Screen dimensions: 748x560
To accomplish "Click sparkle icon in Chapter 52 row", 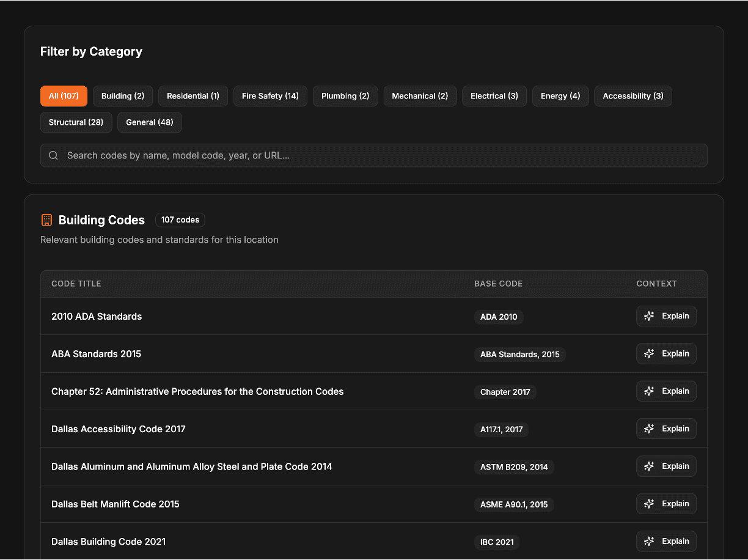I will 649,391.
